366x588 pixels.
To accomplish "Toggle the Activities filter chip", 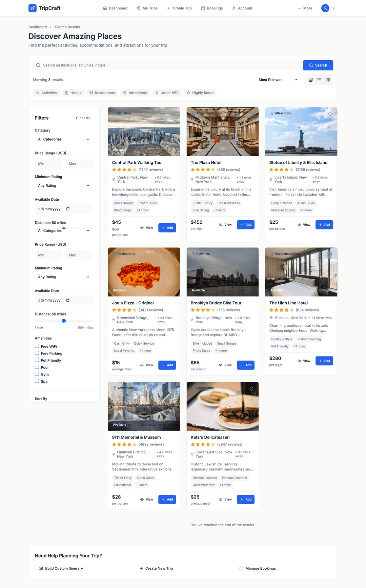I will point(46,93).
